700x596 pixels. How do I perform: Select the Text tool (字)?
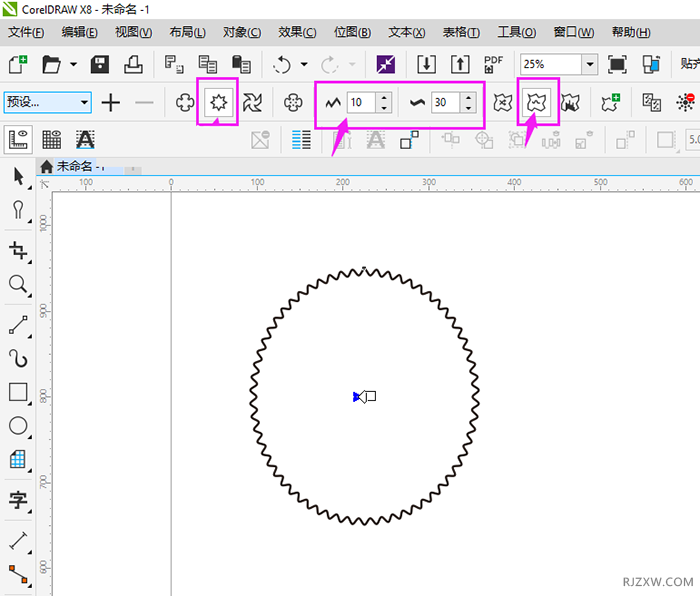pos(18,499)
